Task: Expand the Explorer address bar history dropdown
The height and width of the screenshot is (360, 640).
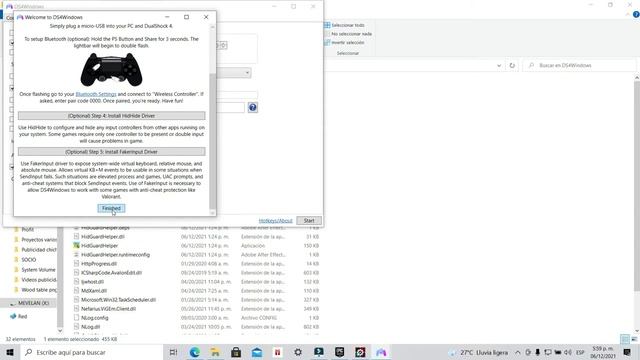Action: (x=499, y=65)
